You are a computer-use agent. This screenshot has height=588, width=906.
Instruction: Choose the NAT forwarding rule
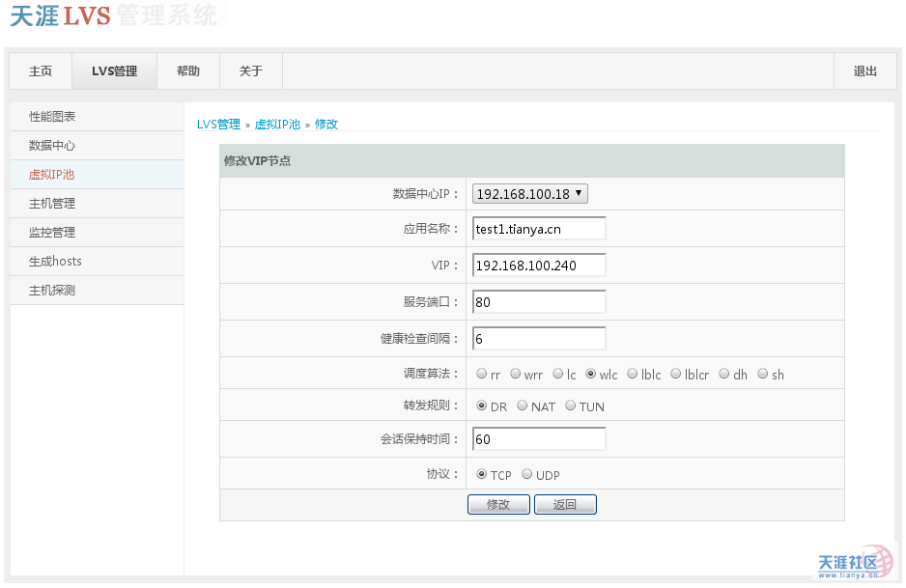point(523,406)
